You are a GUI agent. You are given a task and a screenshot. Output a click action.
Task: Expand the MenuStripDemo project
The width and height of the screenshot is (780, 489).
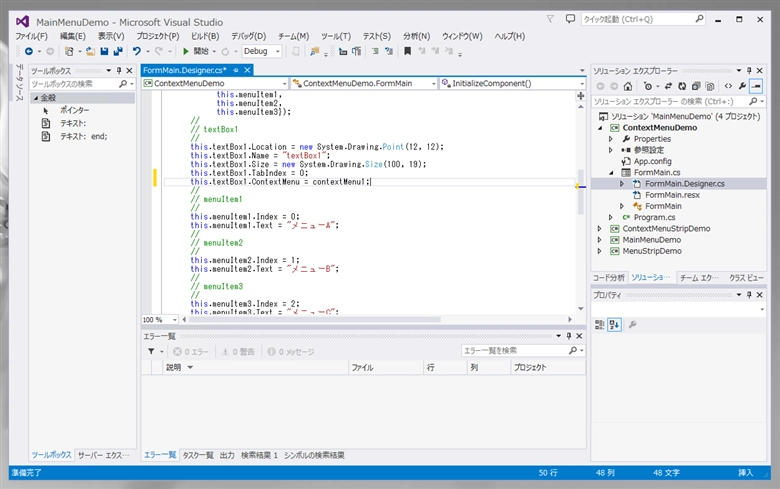(x=600, y=251)
